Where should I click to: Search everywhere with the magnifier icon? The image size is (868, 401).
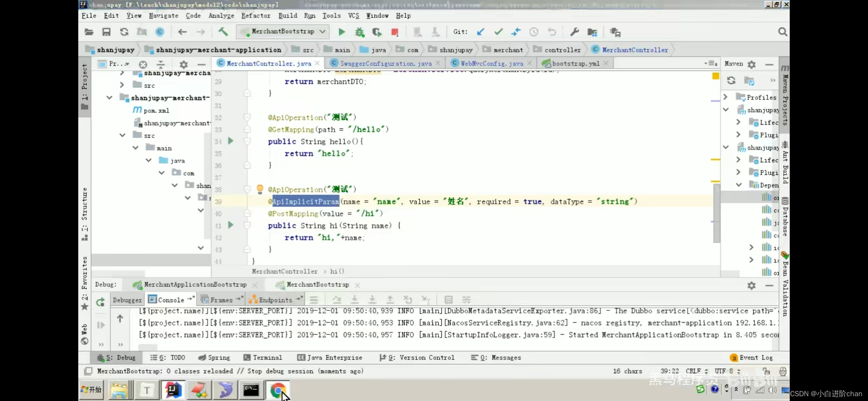point(783,32)
